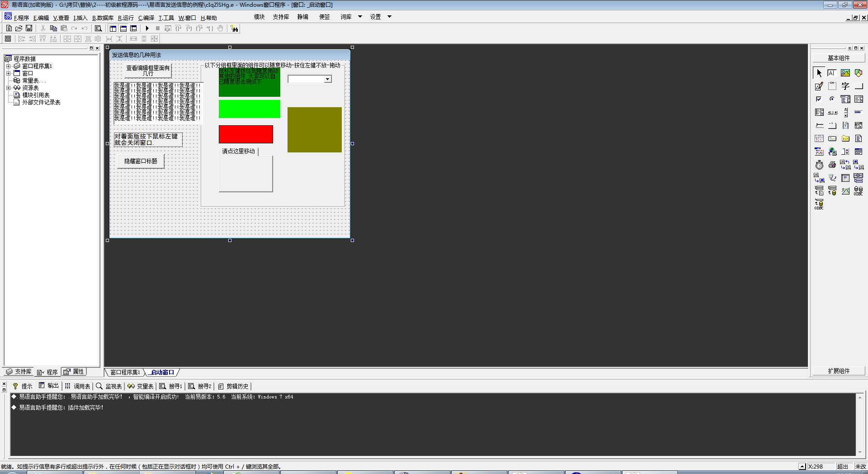Open the C.编译 menu
Image resolution: width=868 pixels, height=474 pixels.
[x=146, y=18]
